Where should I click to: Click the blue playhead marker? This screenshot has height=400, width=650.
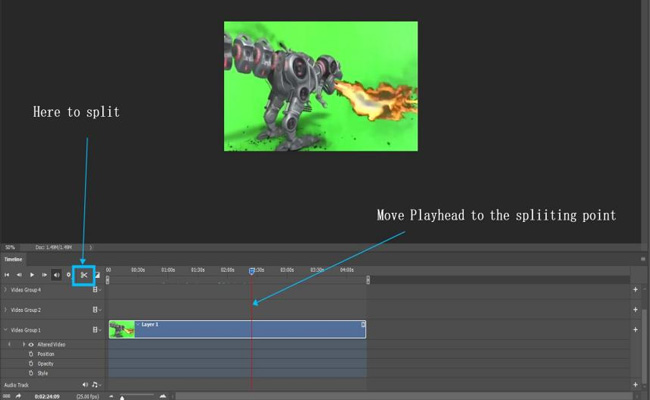click(x=252, y=271)
